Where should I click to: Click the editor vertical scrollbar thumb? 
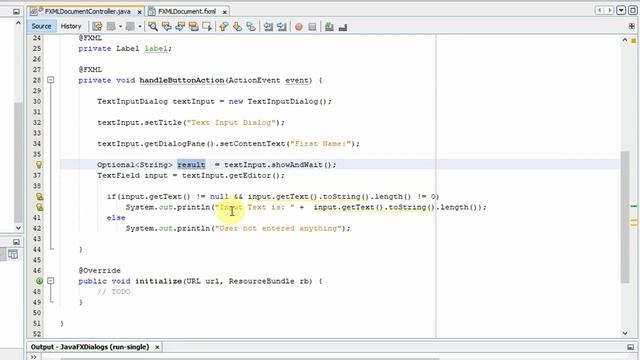[x=625, y=216]
